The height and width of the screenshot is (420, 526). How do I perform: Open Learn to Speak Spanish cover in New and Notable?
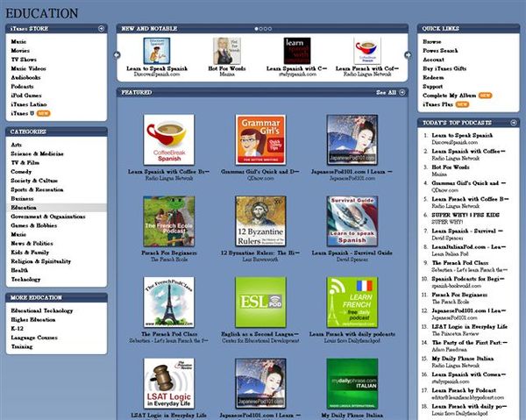[157, 51]
